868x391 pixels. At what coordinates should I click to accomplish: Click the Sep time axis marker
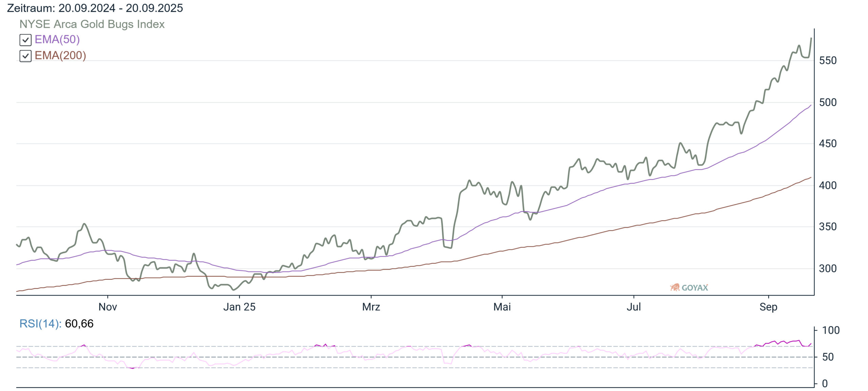point(768,307)
